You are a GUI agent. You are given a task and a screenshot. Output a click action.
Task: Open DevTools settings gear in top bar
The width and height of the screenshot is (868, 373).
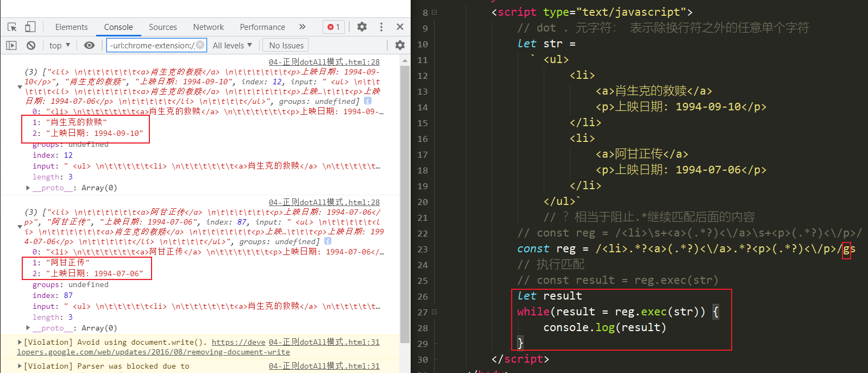click(362, 27)
